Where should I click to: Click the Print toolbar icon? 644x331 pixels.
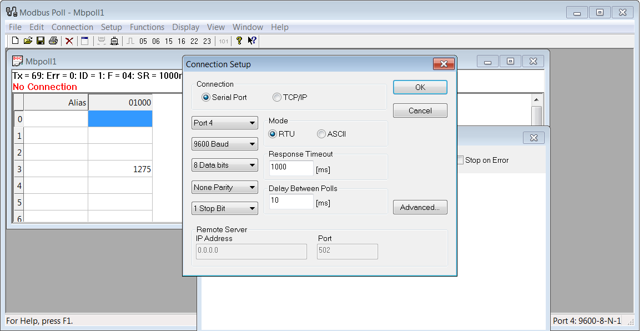pos(53,41)
